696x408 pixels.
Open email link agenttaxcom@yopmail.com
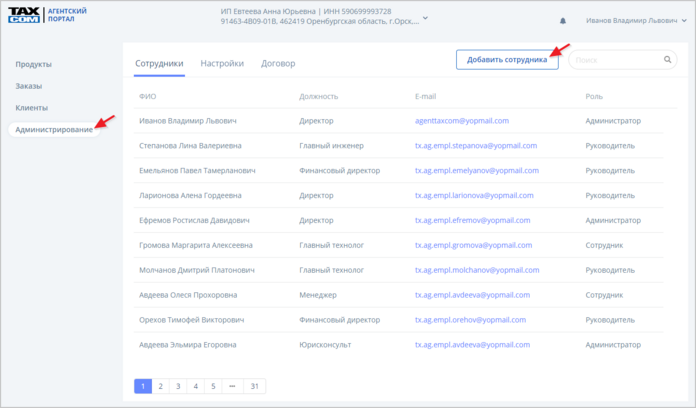tap(462, 120)
